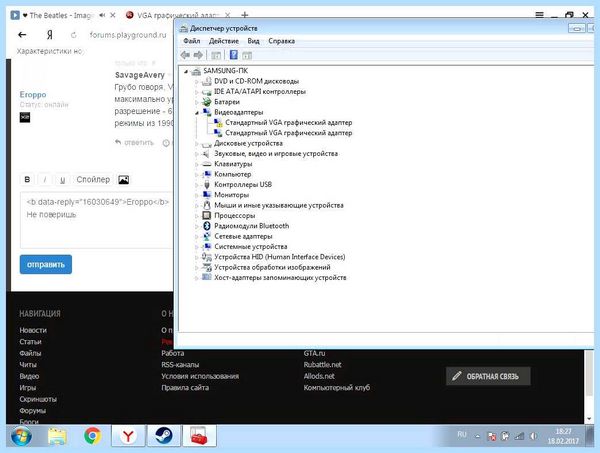Select the Процессоры tree item
Image resolution: width=600 pixels, height=453 pixels.
pos(235,215)
